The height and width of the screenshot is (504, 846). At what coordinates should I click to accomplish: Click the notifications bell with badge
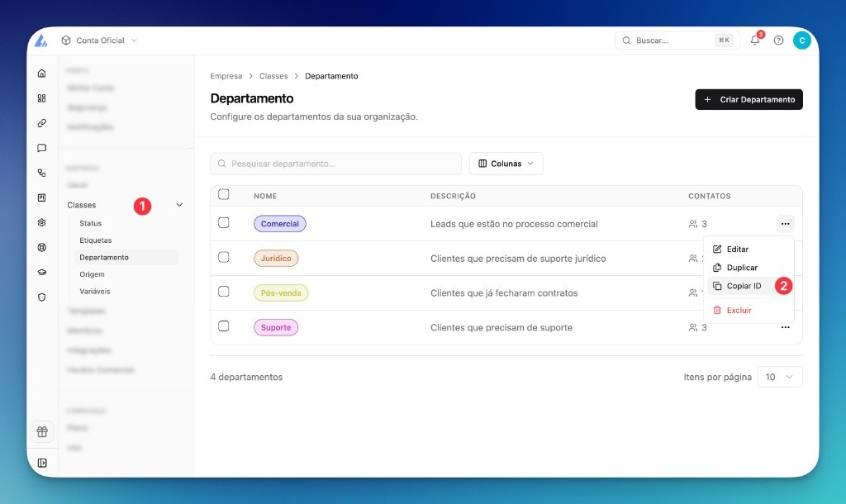(x=754, y=40)
